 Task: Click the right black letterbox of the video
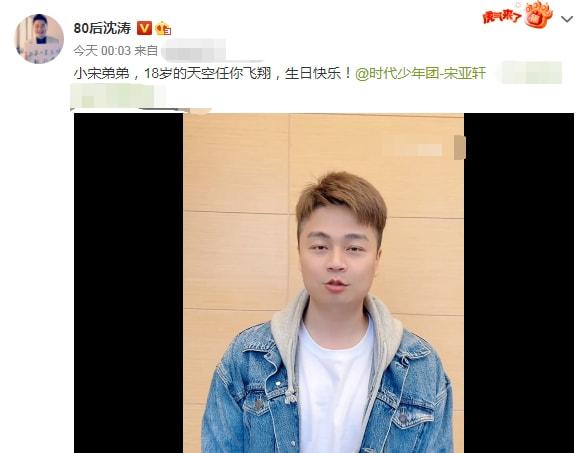pyautogui.click(x=519, y=283)
